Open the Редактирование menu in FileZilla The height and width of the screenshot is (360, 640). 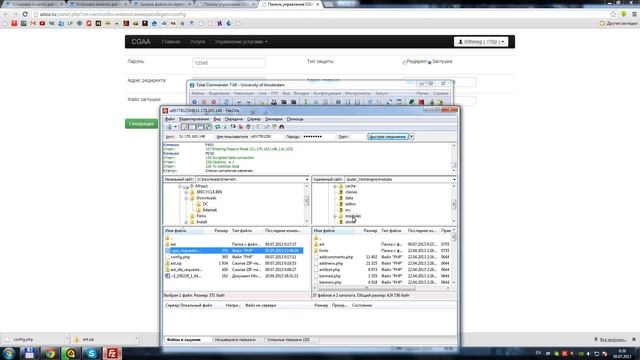pos(194,119)
